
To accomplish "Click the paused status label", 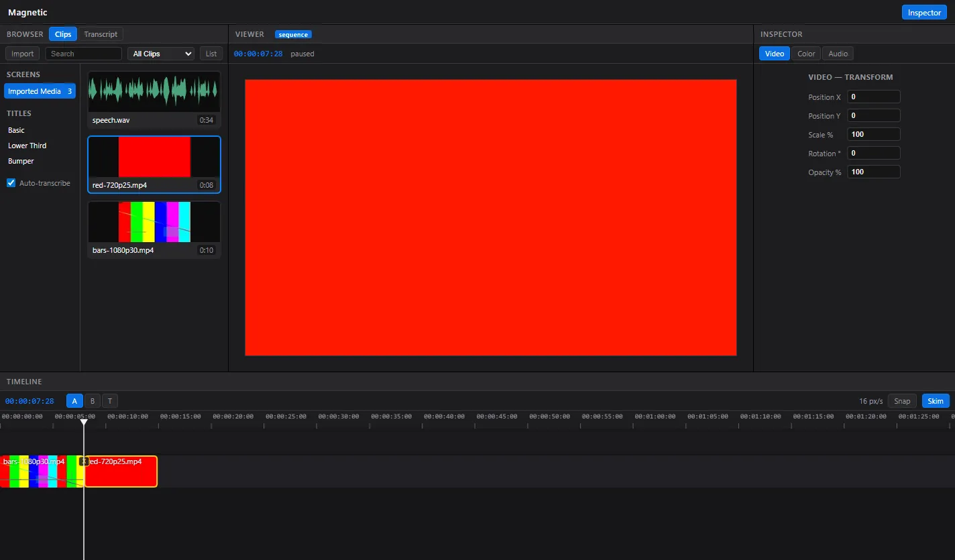I will (x=302, y=54).
